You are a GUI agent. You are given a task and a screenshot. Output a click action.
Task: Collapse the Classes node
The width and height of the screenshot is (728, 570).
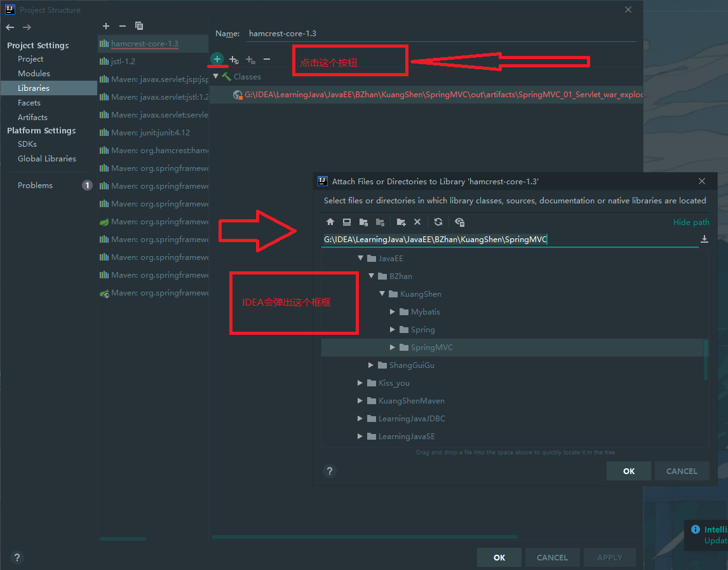tap(216, 76)
